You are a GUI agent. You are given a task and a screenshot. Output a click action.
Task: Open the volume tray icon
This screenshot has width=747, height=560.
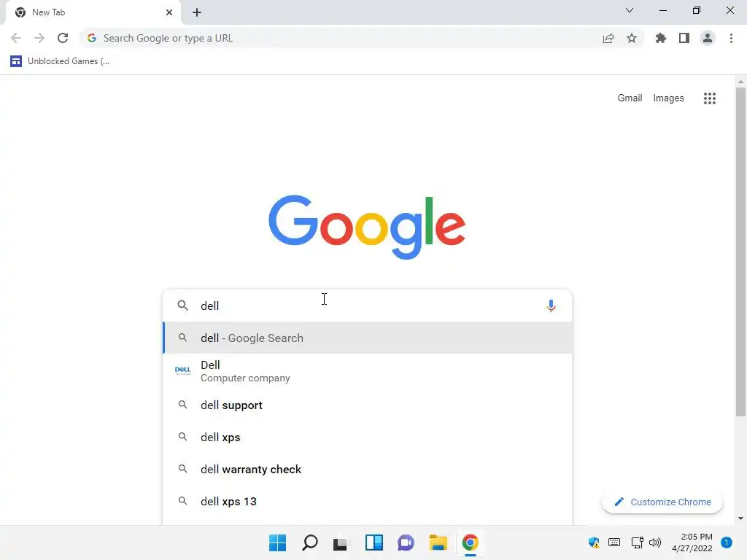655,542
